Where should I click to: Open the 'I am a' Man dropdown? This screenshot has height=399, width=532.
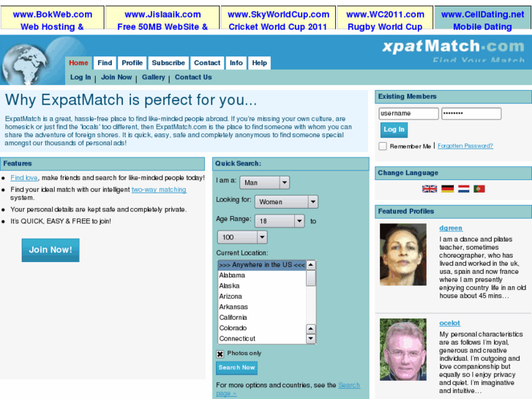click(x=264, y=183)
